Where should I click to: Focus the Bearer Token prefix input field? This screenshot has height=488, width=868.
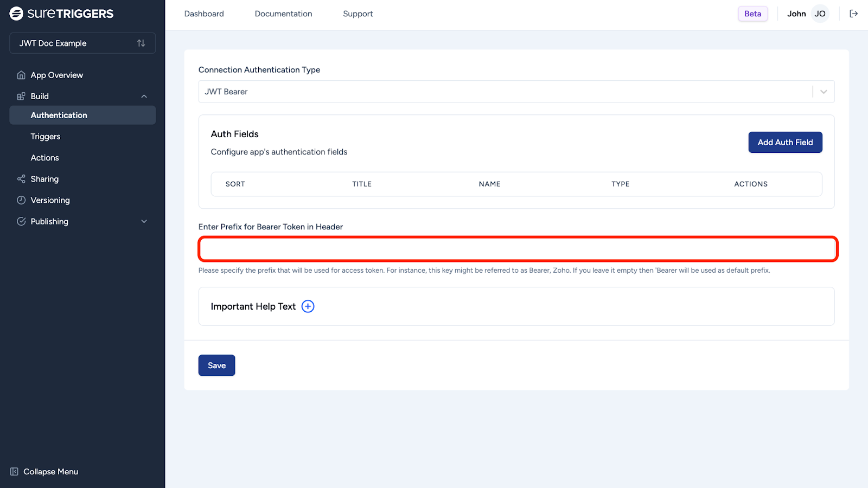(x=518, y=249)
